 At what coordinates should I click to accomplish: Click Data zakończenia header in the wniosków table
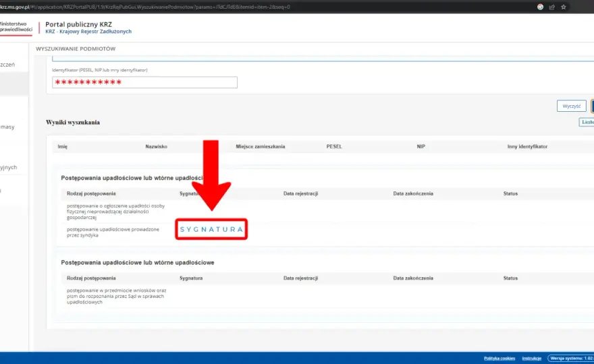[x=413, y=278]
